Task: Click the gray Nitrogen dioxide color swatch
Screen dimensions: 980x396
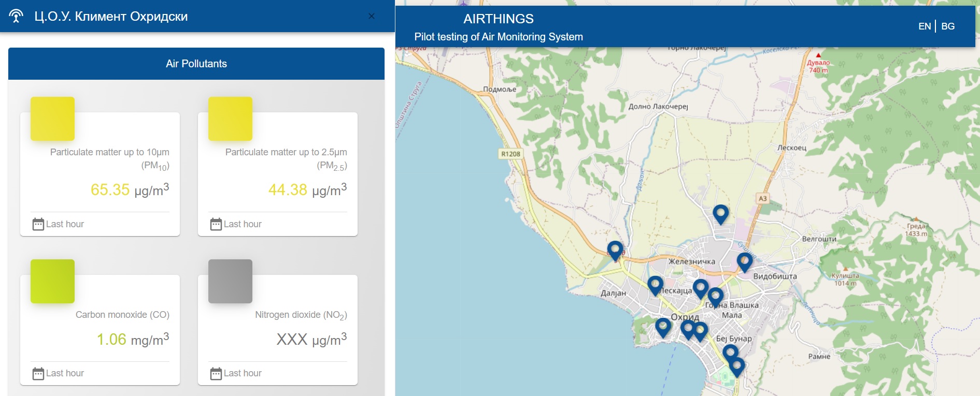Action: coord(230,281)
